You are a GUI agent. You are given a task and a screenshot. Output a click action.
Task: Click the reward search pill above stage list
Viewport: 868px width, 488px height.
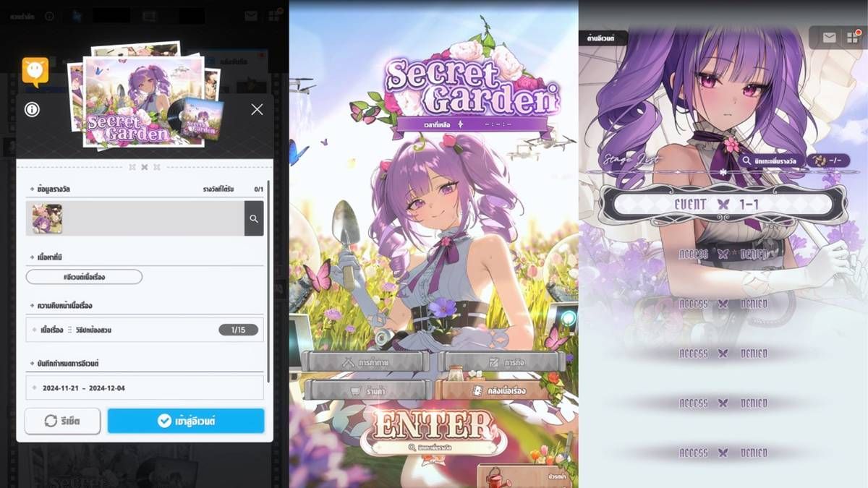pyautogui.click(x=768, y=160)
